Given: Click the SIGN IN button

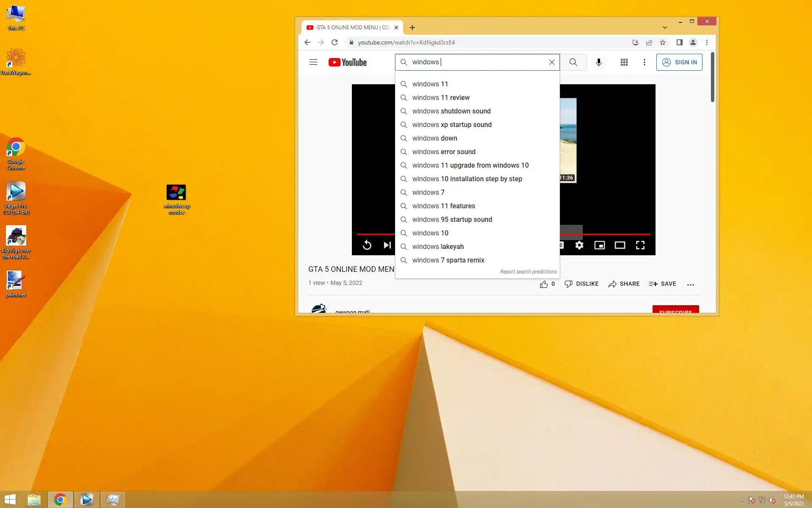Looking at the screenshot, I should [x=679, y=62].
